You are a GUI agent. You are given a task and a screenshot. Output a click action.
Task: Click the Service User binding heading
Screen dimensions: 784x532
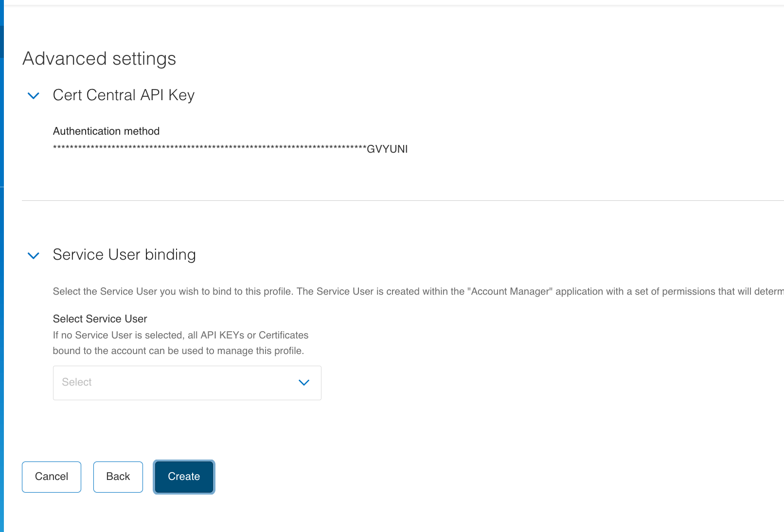click(124, 255)
